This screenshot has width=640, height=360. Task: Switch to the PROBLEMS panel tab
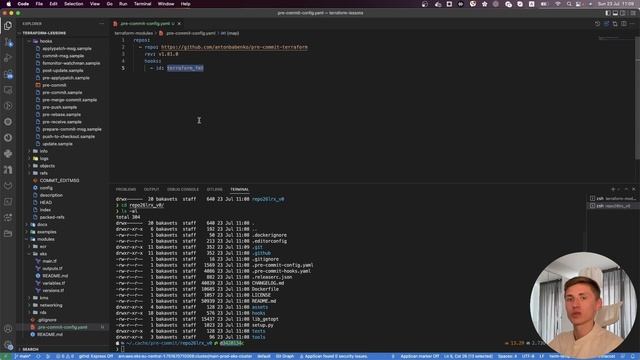(126, 189)
